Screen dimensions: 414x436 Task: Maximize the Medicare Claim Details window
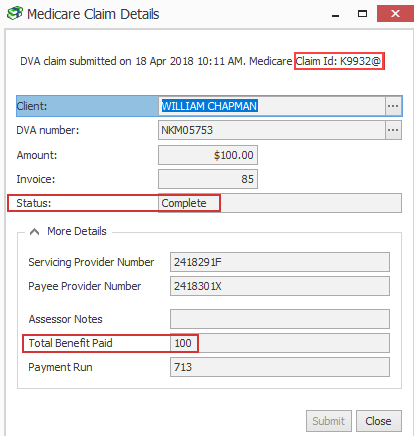coord(362,14)
